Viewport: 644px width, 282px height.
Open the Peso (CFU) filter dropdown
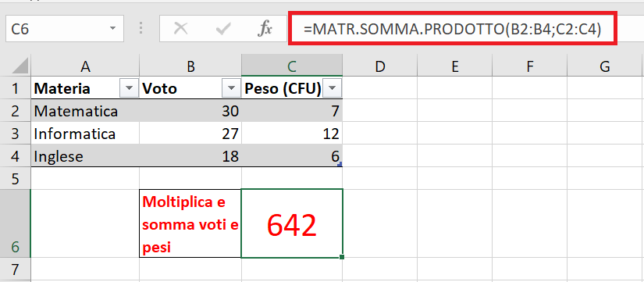coord(333,88)
